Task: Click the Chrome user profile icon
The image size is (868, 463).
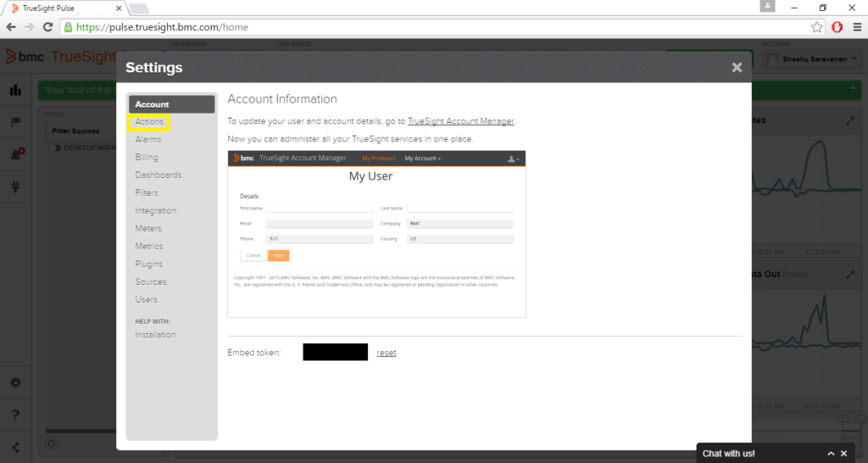Action: pyautogui.click(x=767, y=6)
